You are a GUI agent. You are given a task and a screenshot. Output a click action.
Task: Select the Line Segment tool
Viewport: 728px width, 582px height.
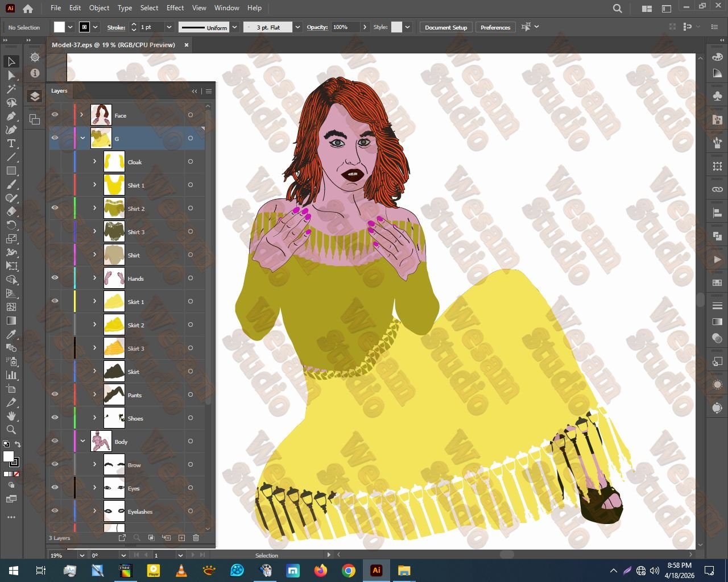click(x=11, y=157)
